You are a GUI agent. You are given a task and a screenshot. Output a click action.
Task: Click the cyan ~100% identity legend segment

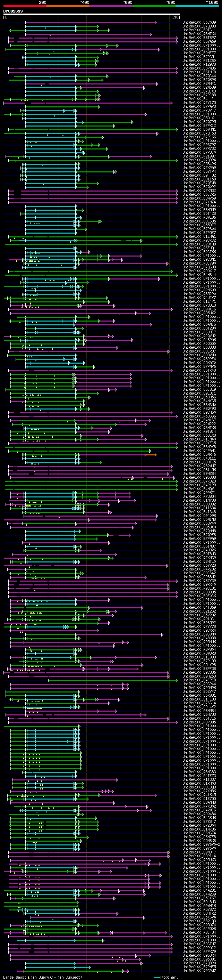click(x=197, y=6)
